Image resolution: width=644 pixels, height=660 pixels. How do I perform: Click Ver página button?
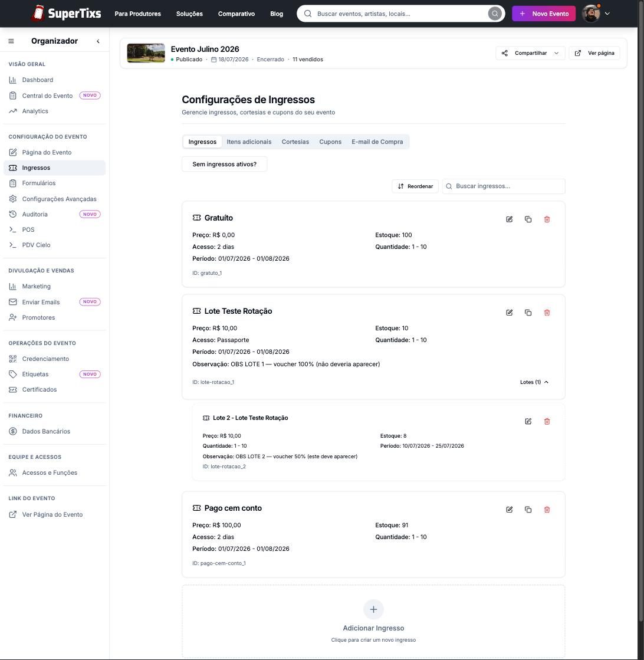tap(594, 53)
